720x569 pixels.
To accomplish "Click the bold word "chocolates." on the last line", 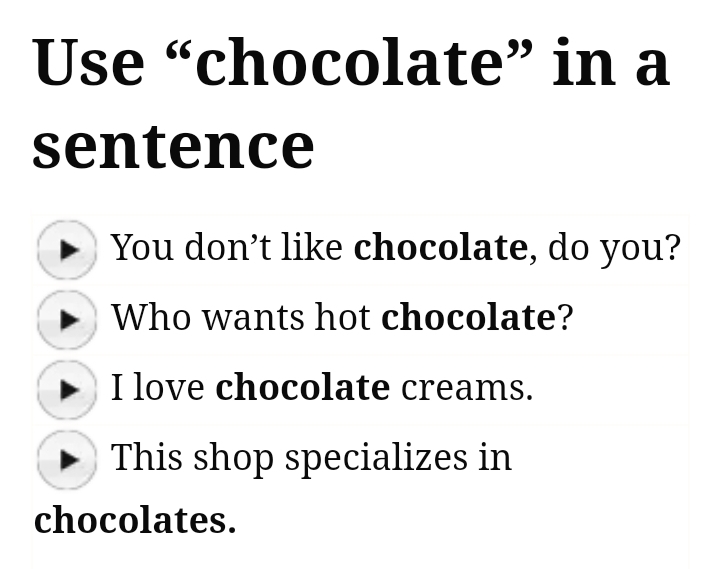I will coord(135,520).
